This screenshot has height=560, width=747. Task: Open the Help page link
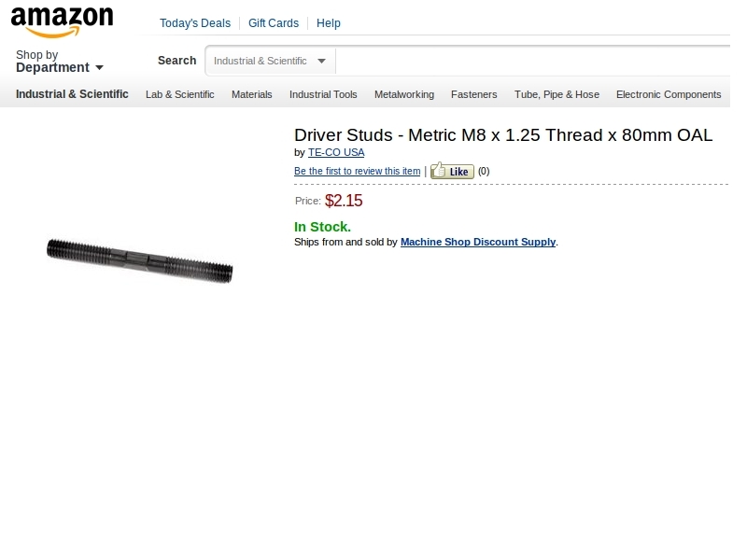[x=329, y=23]
